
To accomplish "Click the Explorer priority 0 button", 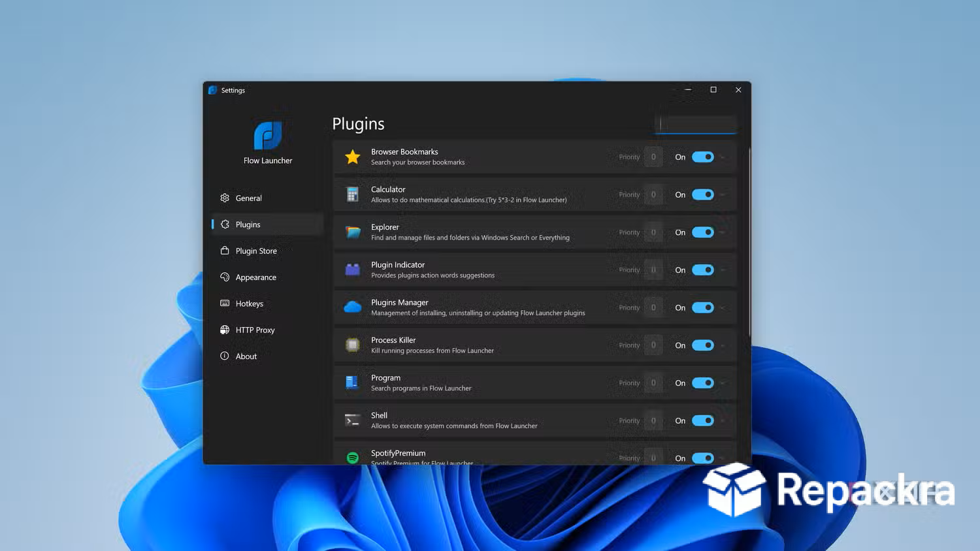I will pyautogui.click(x=653, y=232).
